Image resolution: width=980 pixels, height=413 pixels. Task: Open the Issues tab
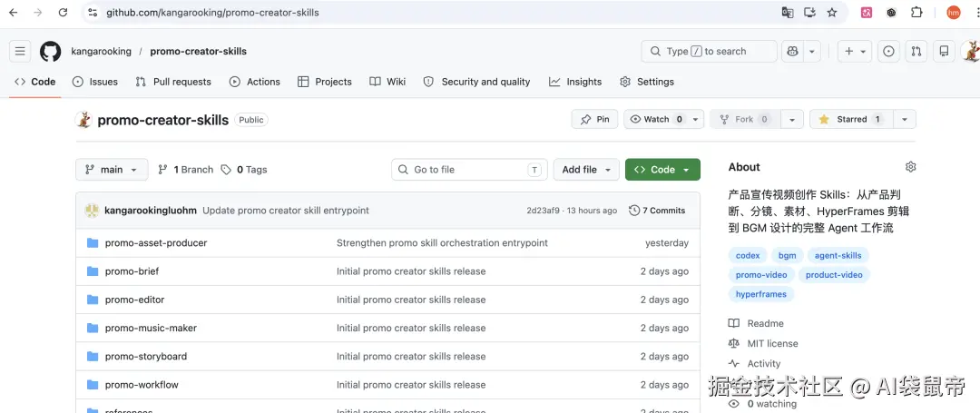tap(95, 82)
